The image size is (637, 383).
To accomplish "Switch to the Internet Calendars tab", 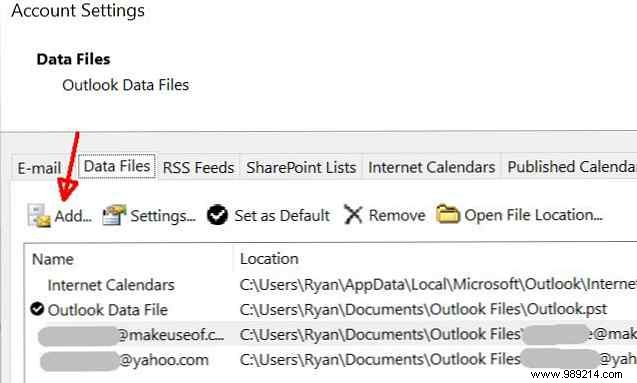I will coord(431,167).
